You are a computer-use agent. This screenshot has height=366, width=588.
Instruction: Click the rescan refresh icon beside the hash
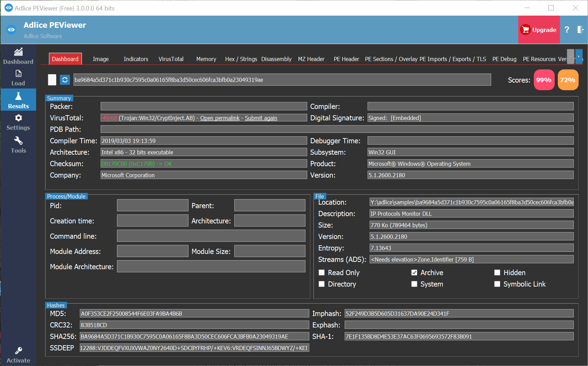tap(65, 79)
